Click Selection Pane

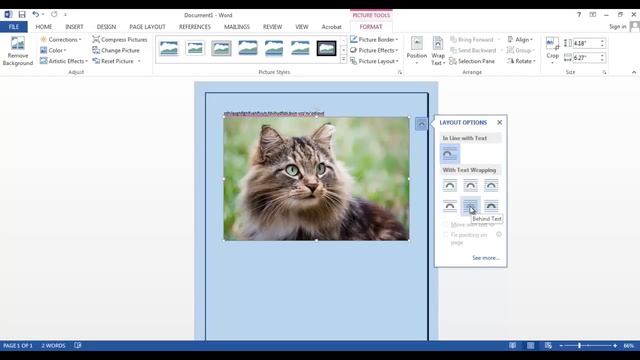(x=472, y=61)
